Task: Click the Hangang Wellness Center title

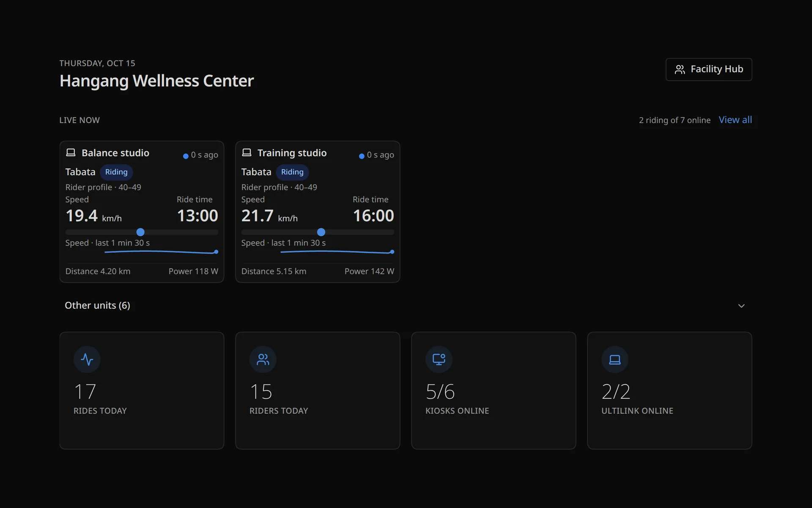Action: tap(156, 81)
